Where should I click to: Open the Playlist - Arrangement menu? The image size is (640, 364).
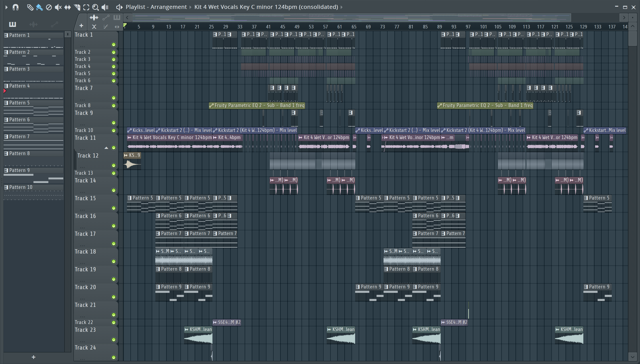click(156, 7)
